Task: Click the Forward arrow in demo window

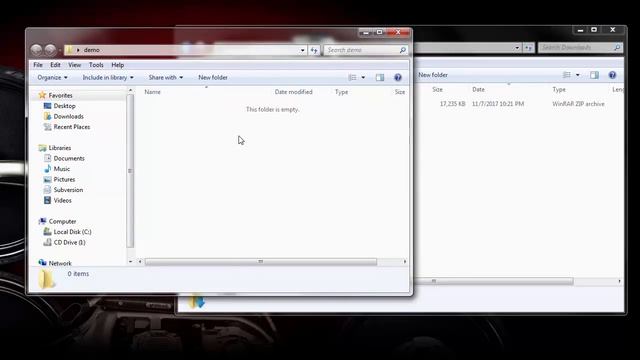Action: (x=50, y=50)
